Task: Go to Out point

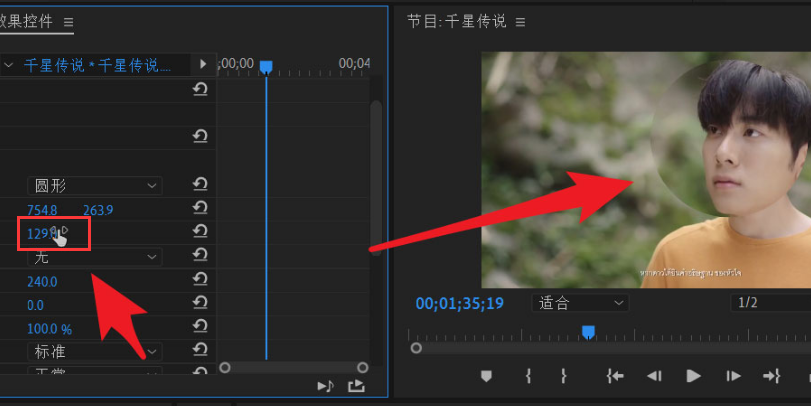Action: tap(771, 376)
